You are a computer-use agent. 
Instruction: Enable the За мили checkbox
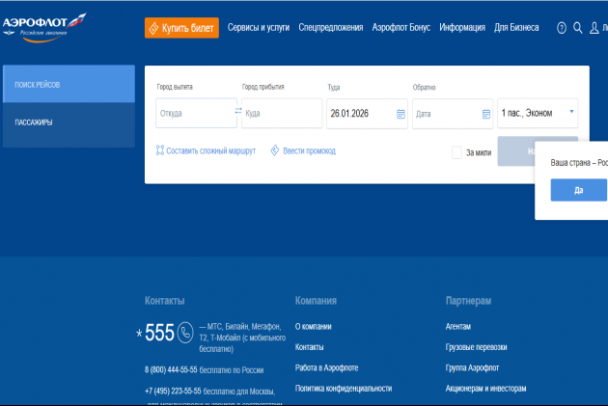click(x=457, y=152)
